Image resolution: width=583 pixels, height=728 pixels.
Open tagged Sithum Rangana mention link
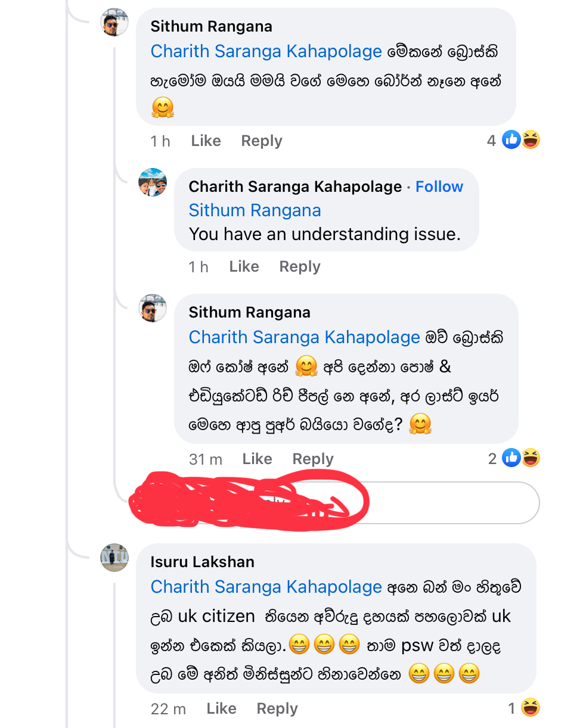coord(255,210)
